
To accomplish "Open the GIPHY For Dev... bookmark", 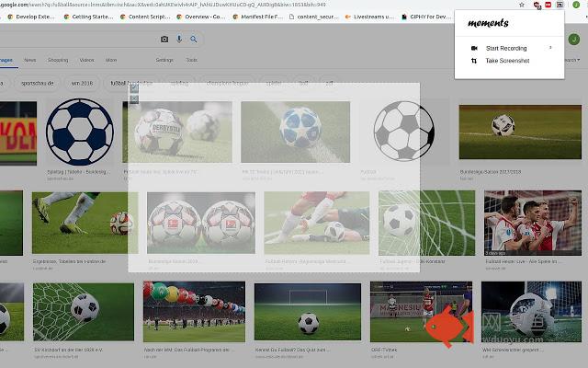I will coord(426,17).
